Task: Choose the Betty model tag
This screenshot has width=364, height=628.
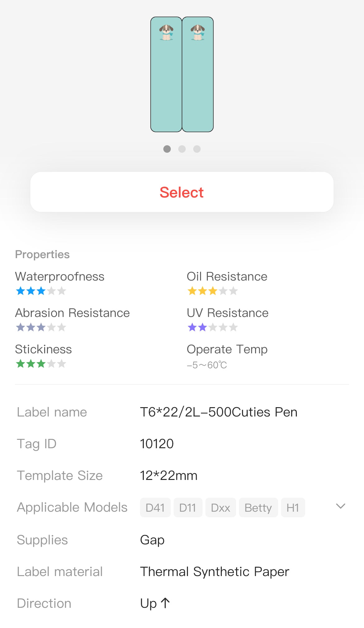Action: [x=258, y=508]
